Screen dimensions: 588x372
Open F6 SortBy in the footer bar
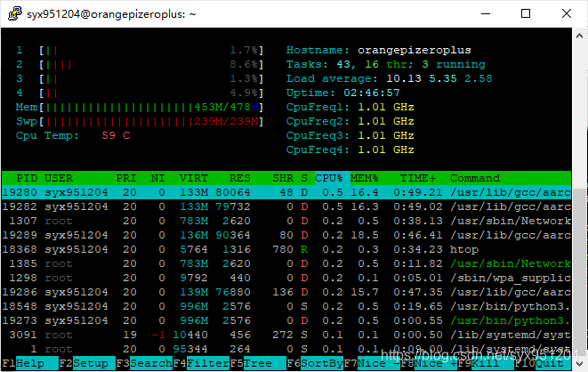[x=315, y=363]
